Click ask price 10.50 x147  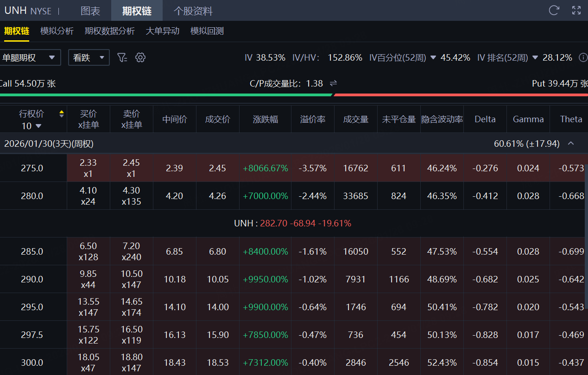click(x=132, y=279)
